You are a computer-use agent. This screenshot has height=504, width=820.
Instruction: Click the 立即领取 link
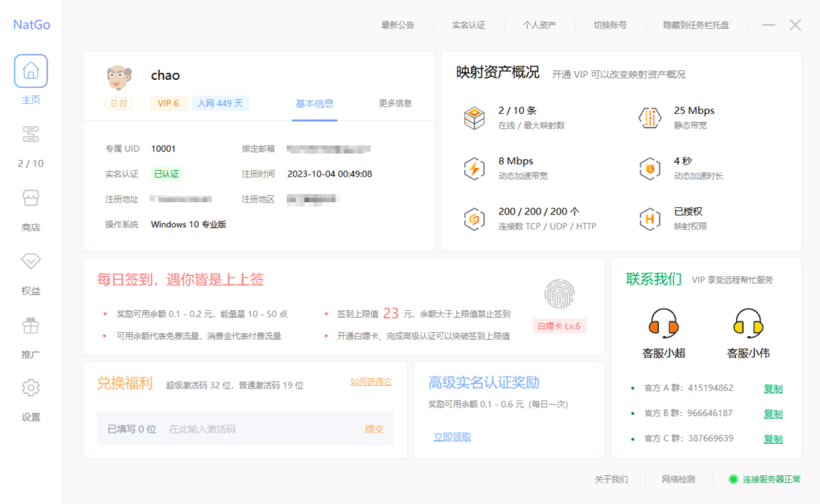tap(452, 437)
